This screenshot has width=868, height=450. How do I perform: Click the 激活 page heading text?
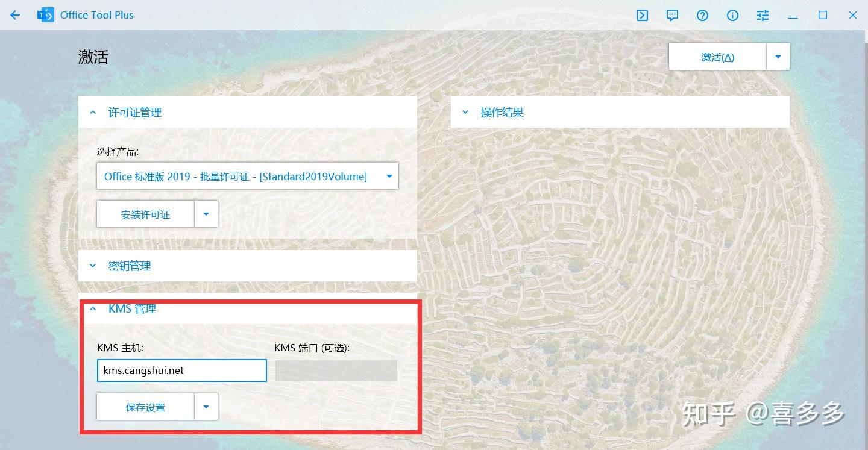93,57
